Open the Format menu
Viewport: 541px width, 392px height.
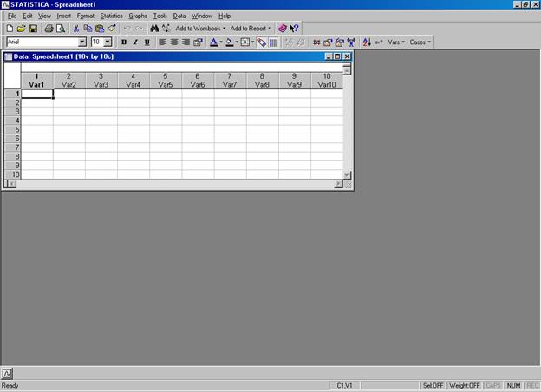point(86,16)
